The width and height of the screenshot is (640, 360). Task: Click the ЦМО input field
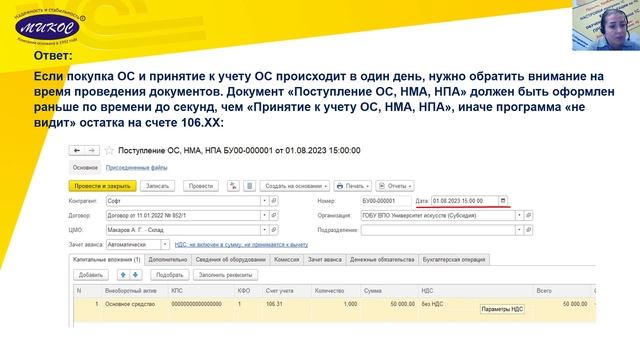(183, 230)
